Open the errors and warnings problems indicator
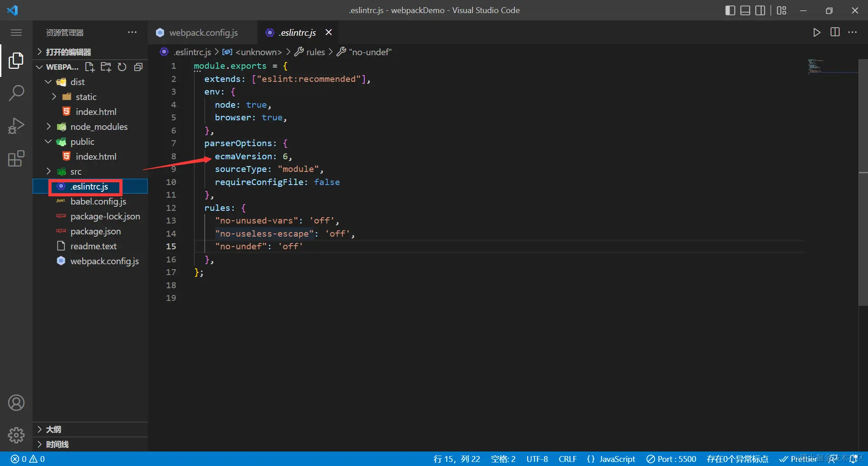 [x=28, y=459]
